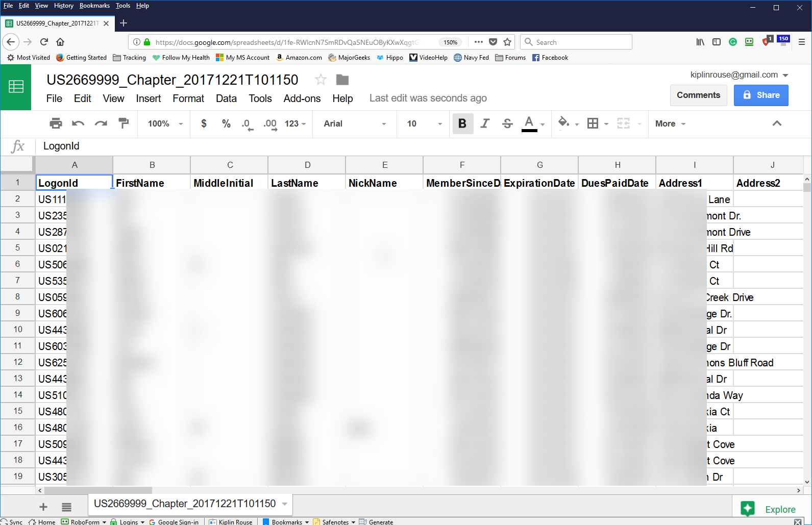Open the Comments button
The height and width of the screenshot is (525, 812).
point(698,95)
